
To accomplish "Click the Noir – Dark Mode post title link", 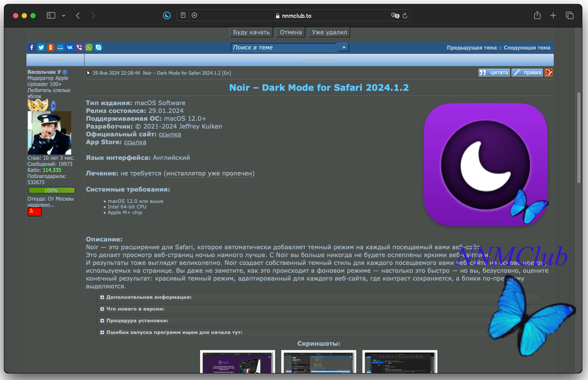I will pos(187,73).
